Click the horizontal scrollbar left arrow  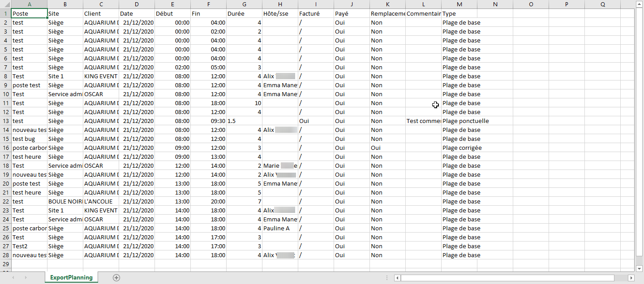(x=397, y=277)
